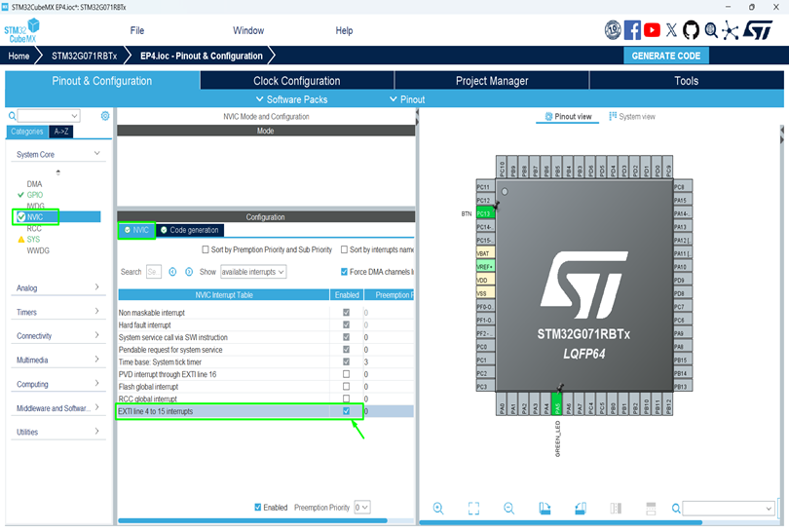Click the ST community network icon
Image resolution: width=789 pixels, height=532 pixels.
(730, 31)
